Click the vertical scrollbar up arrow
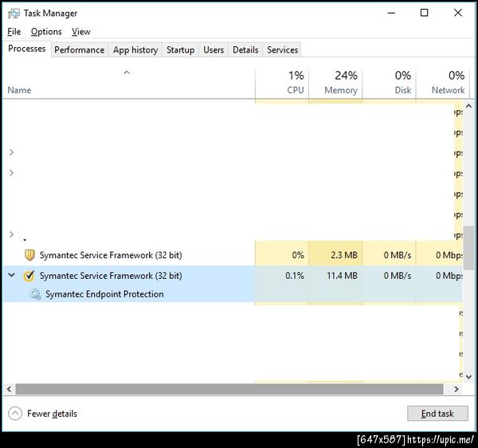The height and width of the screenshot is (448, 478). (x=468, y=106)
